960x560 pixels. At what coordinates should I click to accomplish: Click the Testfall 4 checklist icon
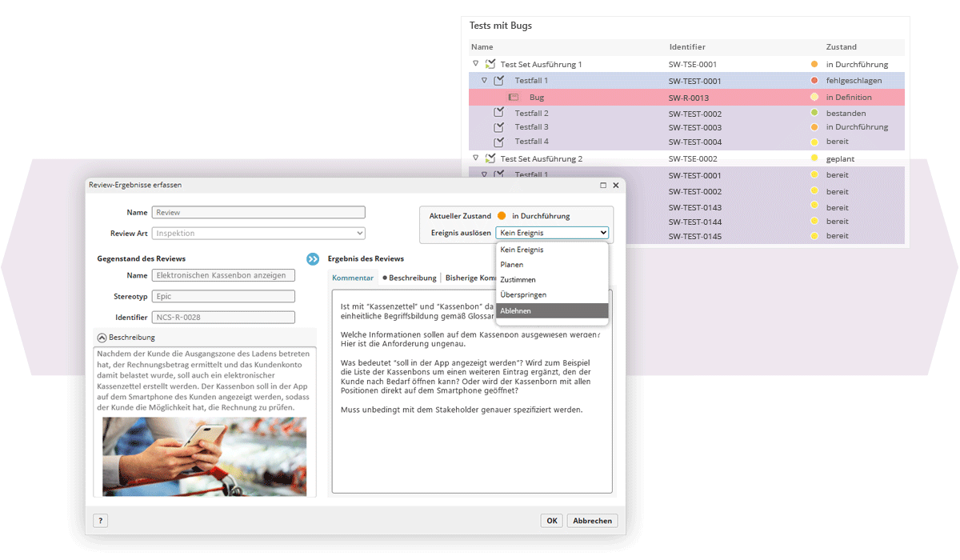pyautogui.click(x=499, y=142)
